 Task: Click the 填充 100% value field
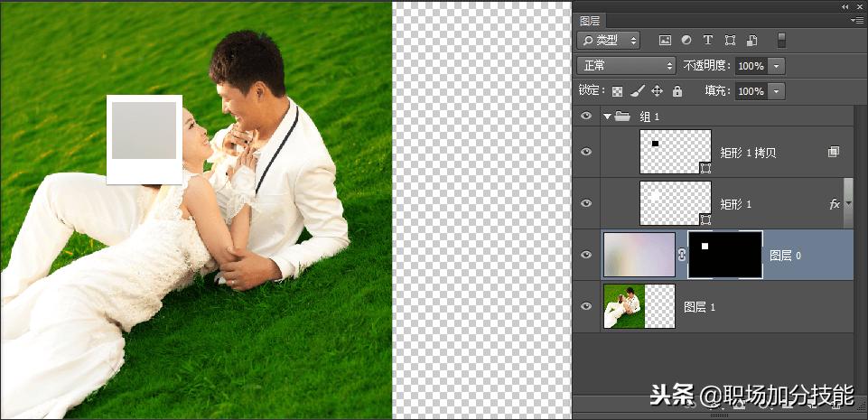click(751, 90)
